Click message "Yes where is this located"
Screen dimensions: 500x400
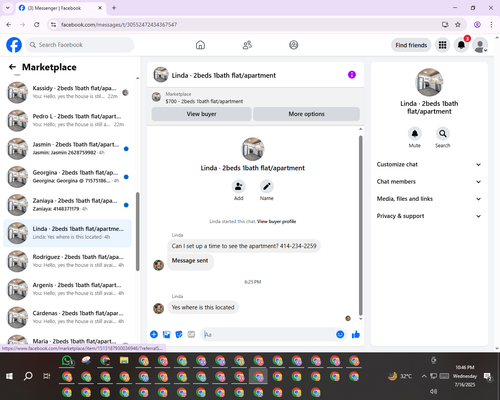pyautogui.click(x=203, y=307)
